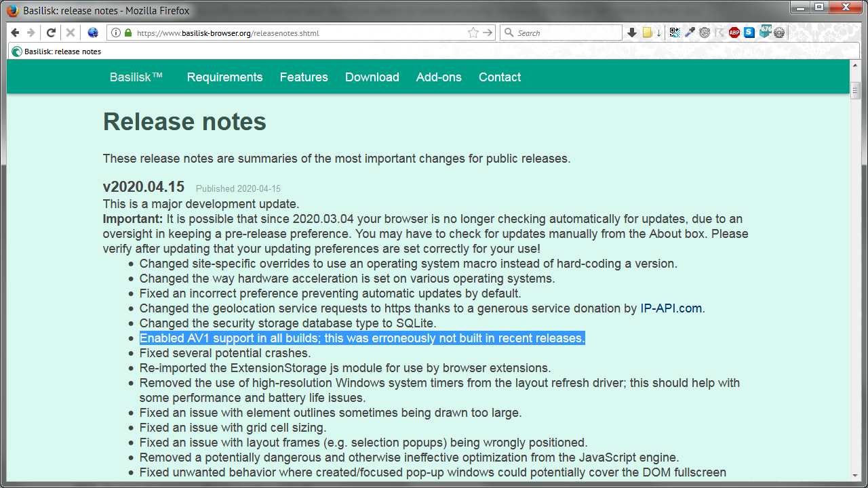Click the address bar URL field
The width and height of the screenshot is (868, 488).
[x=300, y=33]
